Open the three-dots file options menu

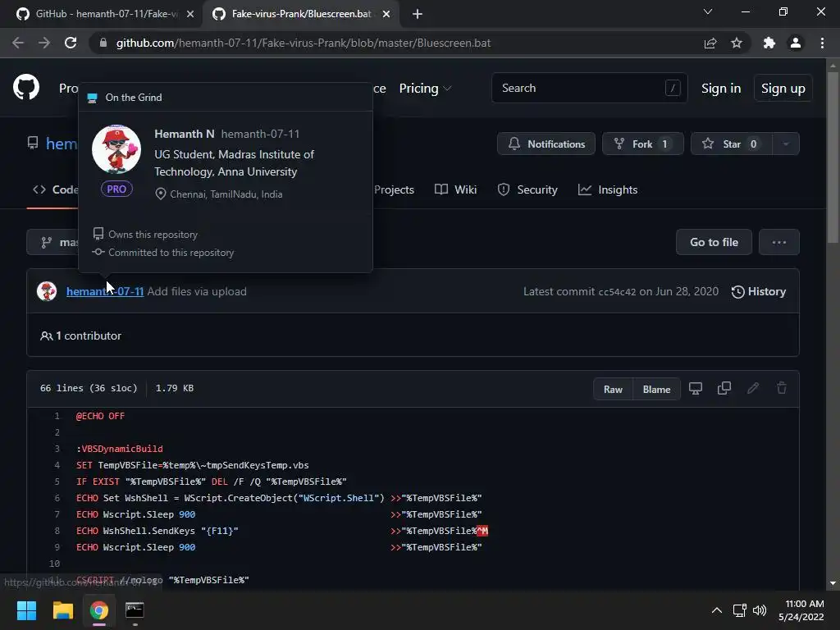pyautogui.click(x=779, y=242)
